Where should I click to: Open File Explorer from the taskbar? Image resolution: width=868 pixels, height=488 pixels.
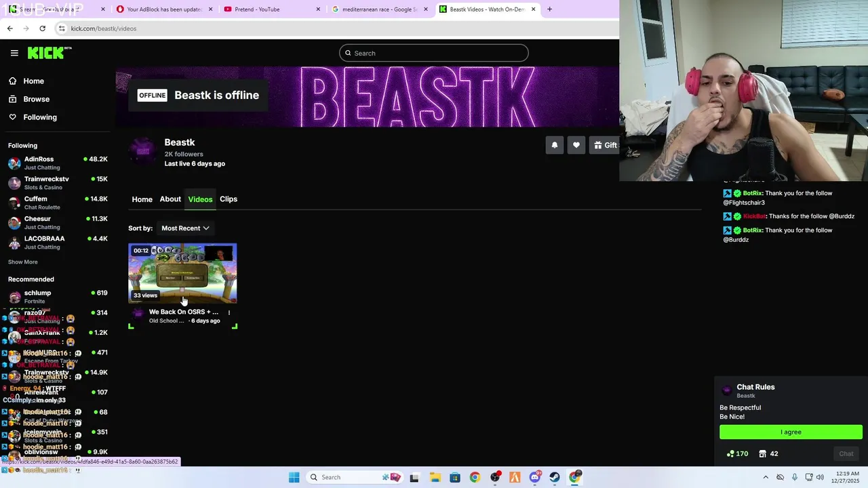[x=435, y=477]
